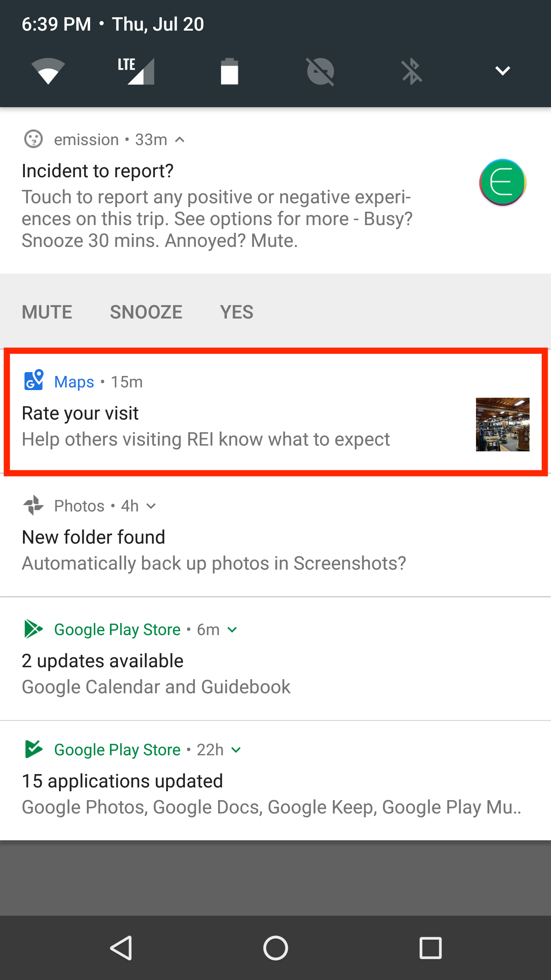Tap the Google Photos pinwheel icon
This screenshot has height=980, width=551.
point(34,505)
